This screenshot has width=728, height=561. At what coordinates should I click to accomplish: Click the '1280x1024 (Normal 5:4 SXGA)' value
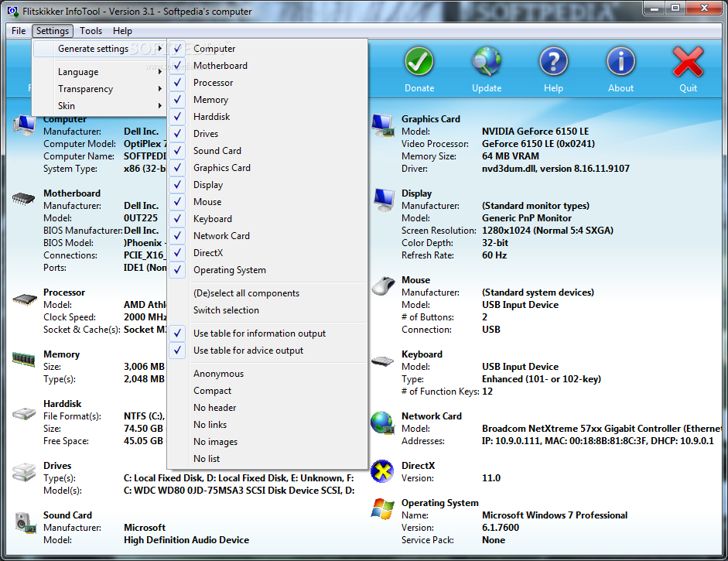pos(548,231)
